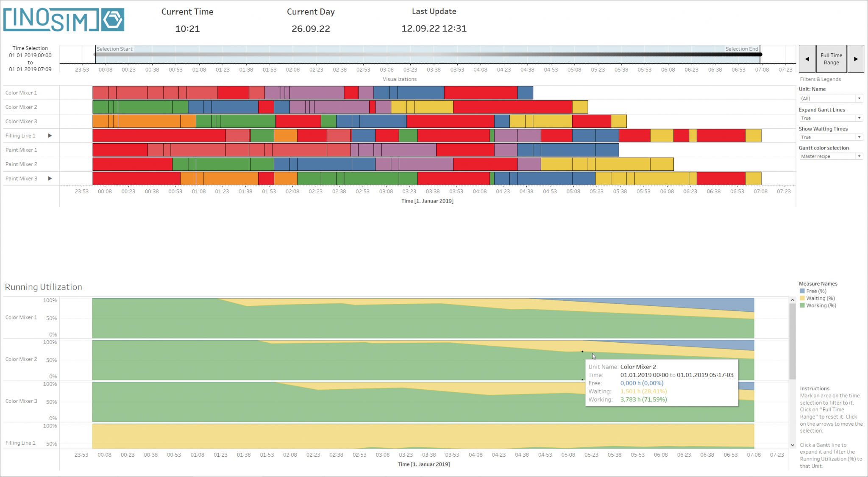Click the Full Time Range button
Viewport: 868px width, 477px height.
tap(831, 59)
